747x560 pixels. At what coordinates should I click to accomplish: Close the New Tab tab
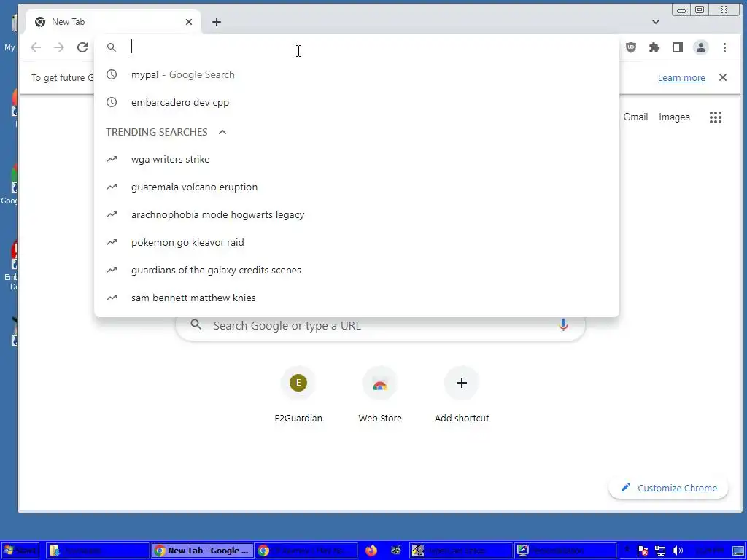[189, 22]
